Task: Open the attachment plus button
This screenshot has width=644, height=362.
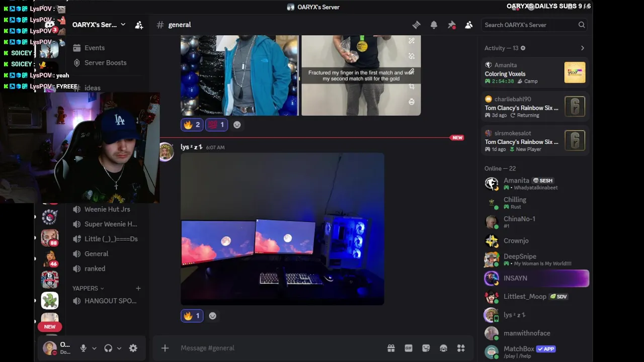Action: tap(165, 348)
